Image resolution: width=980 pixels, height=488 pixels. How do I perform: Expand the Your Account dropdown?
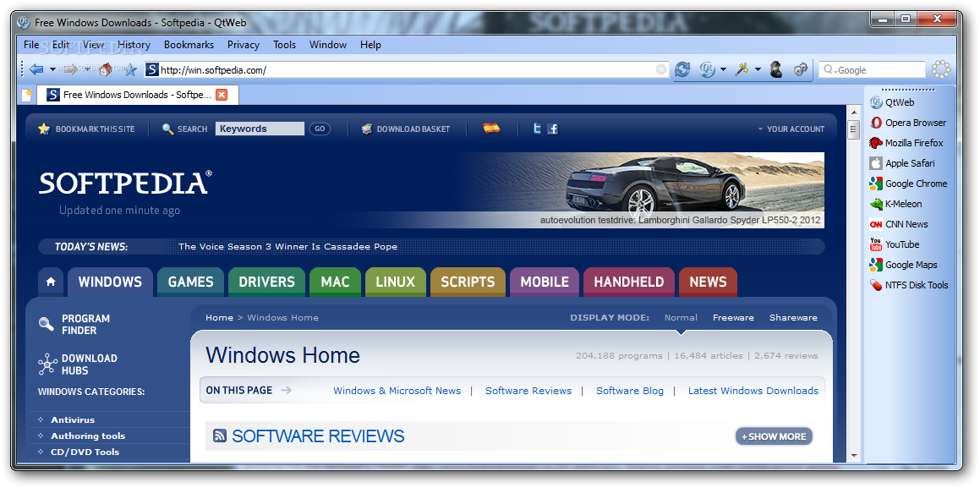pyautogui.click(x=791, y=129)
